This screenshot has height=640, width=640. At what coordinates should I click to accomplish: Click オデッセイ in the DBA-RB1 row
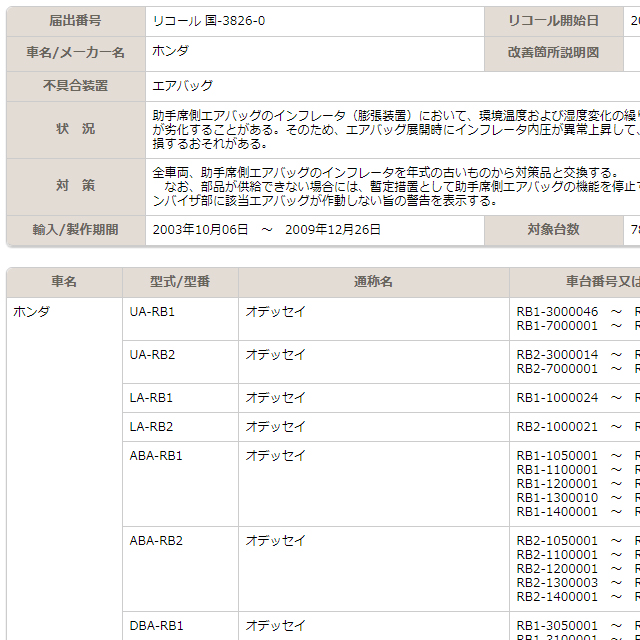276,626
